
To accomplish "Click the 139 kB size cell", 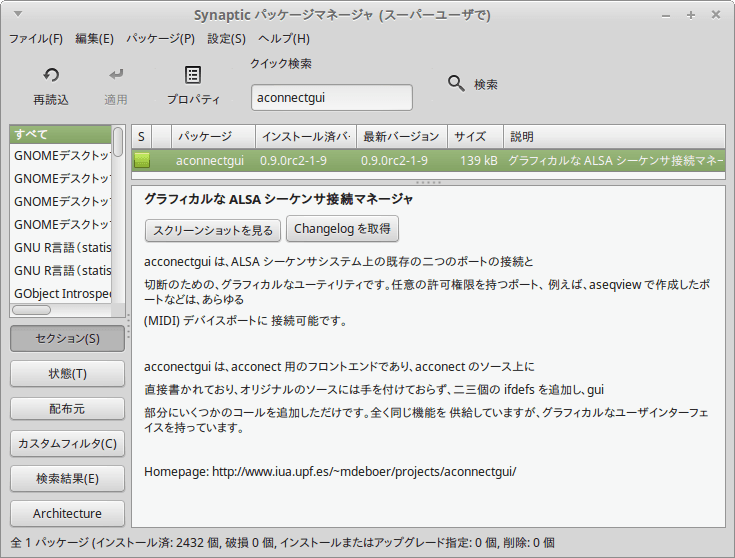I will 479,161.
